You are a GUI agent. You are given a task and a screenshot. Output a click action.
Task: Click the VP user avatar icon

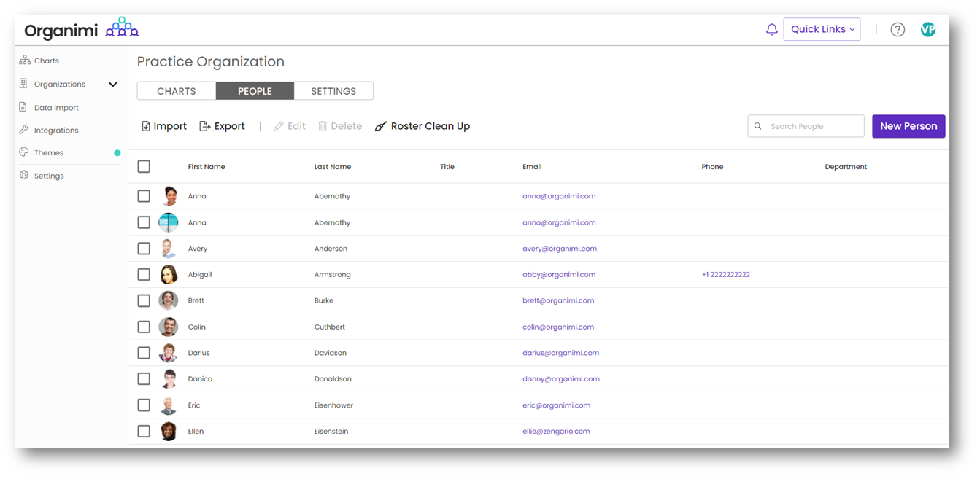tap(928, 30)
